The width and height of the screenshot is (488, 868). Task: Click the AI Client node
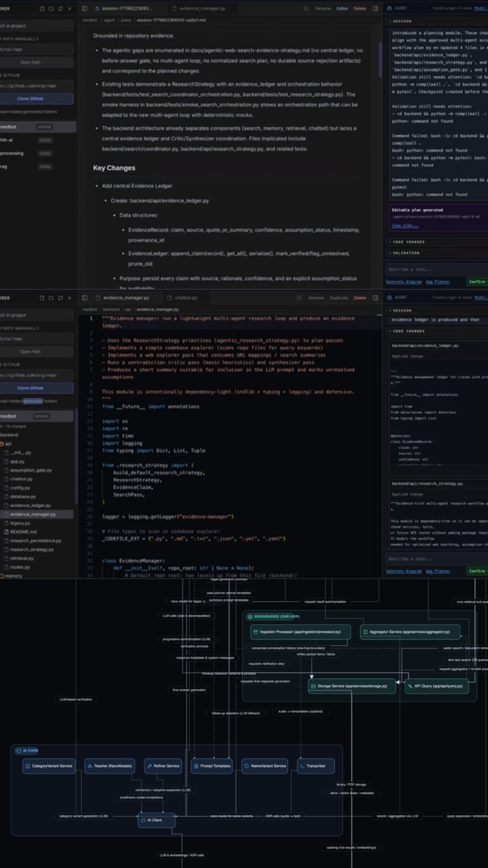click(156, 820)
